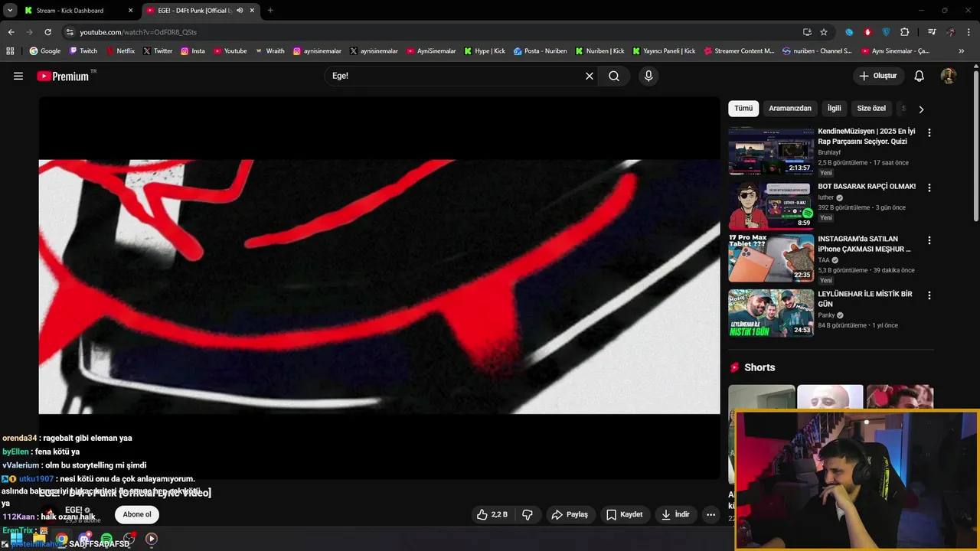The image size is (980, 551).
Task: Open the Google bookmark
Action: 45,51
